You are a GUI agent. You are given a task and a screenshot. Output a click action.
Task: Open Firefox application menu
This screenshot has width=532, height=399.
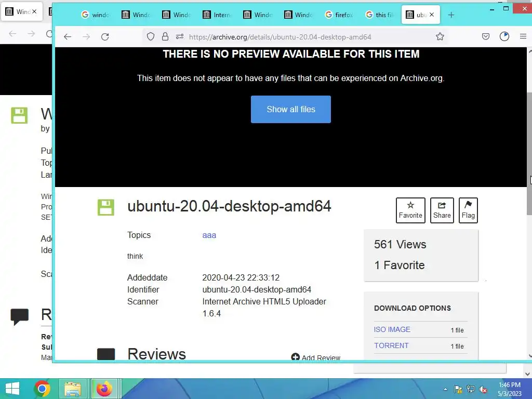coord(523,37)
